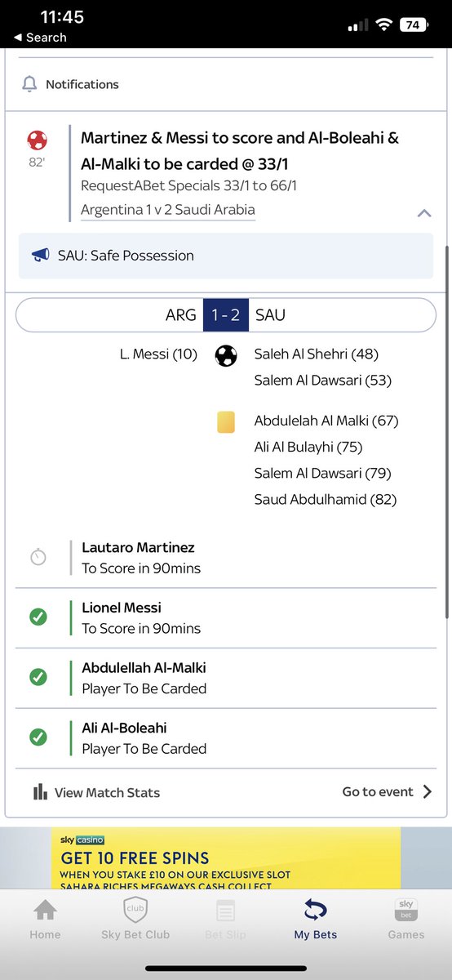Open Argentina 1 v 2 Saudi Arabia link
The height and width of the screenshot is (980, 452).
tap(168, 210)
